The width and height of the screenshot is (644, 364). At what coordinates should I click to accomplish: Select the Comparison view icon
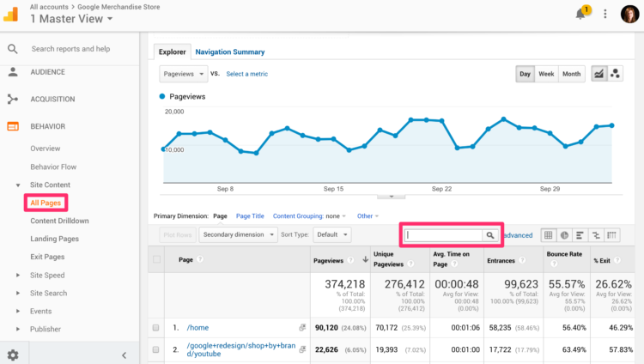click(x=596, y=235)
